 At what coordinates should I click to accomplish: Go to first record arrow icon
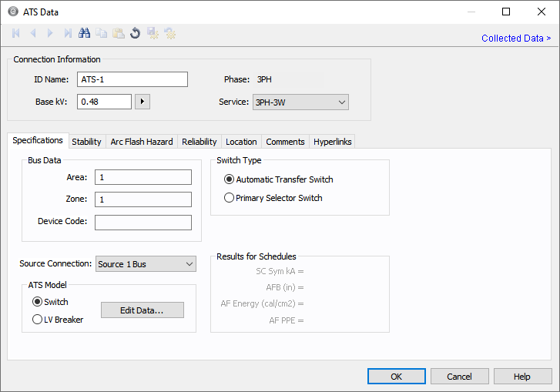(16, 33)
